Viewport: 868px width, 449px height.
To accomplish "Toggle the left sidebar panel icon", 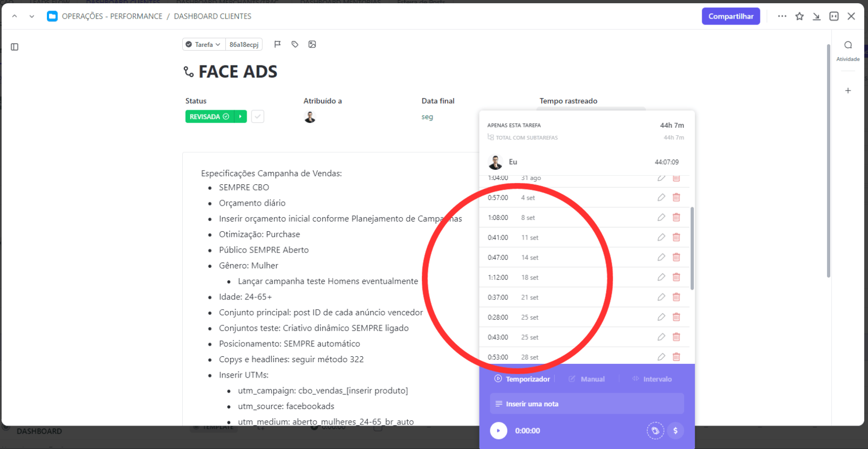I will (15, 47).
